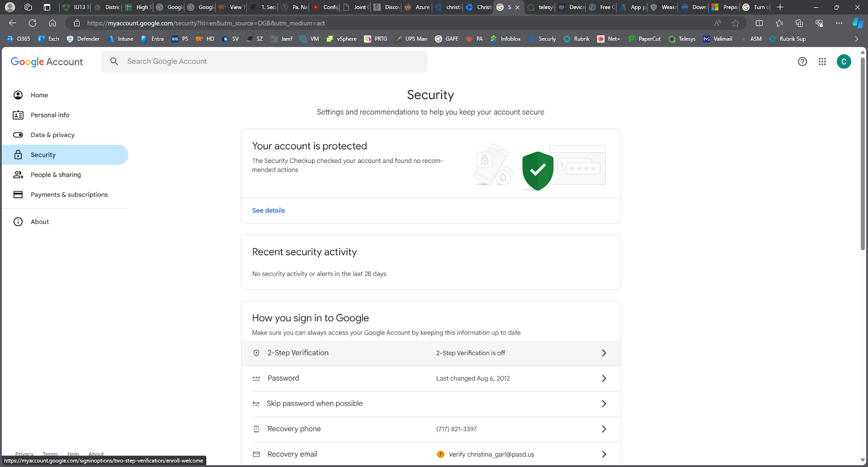Click No security activity message
Viewport: 868px width, 467px height.
319,274
